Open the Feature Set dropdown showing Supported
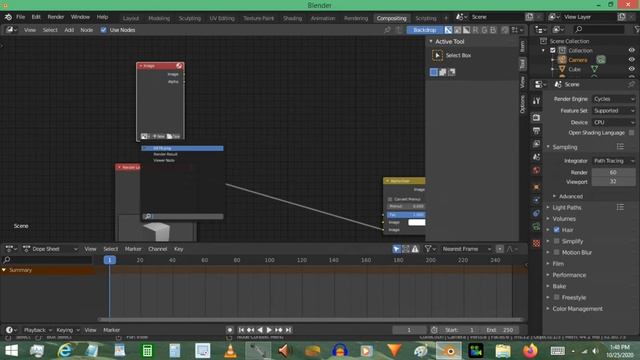The height and width of the screenshot is (360, 640). [x=614, y=111]
